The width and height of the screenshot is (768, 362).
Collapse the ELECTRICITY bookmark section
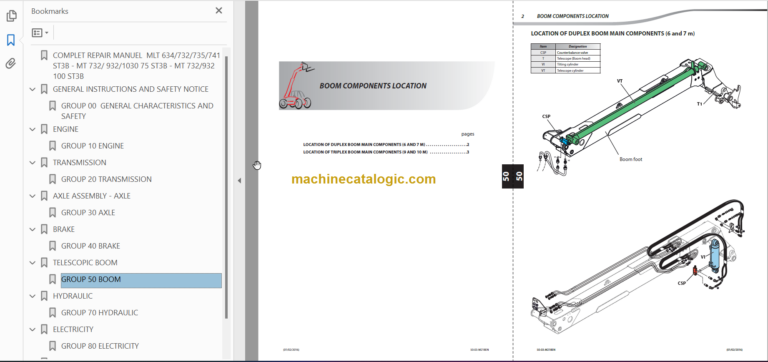tap(33, 329)
